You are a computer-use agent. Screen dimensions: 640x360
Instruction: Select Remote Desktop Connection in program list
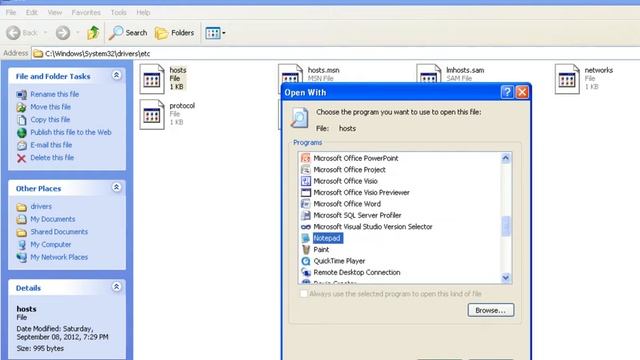(357, 273)
